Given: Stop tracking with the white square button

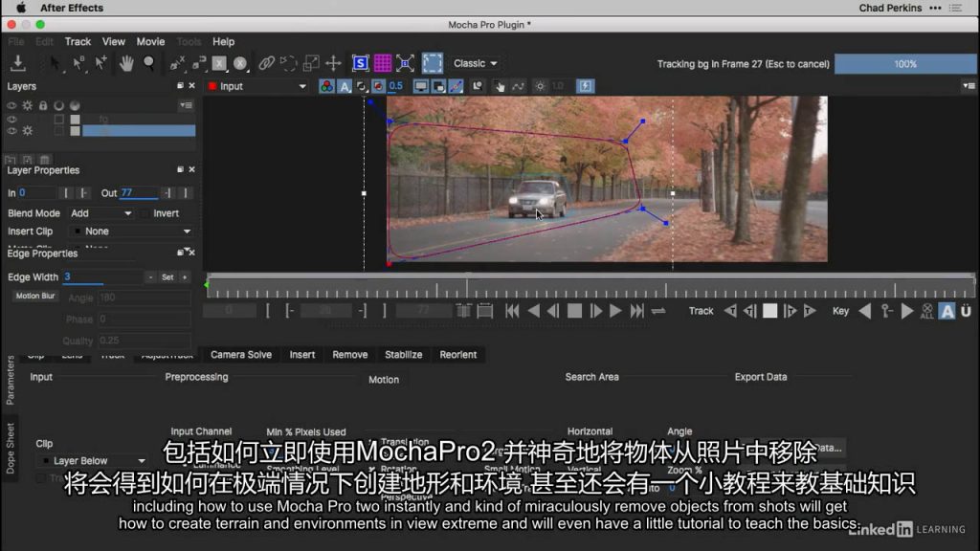Looking at the screenshot, I should [770, 311].
